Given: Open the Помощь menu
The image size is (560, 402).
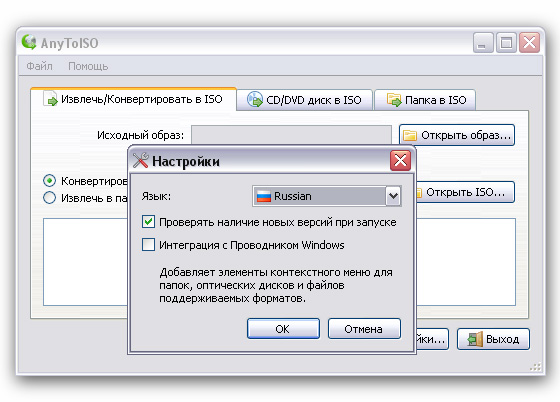Looking at the screenshot, I should point(88,66).
